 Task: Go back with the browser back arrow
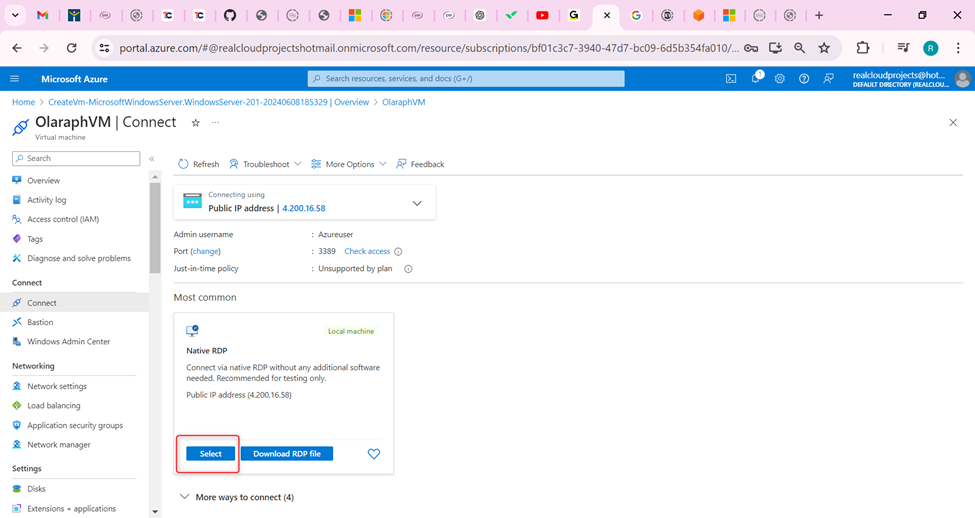pos(17,48)
